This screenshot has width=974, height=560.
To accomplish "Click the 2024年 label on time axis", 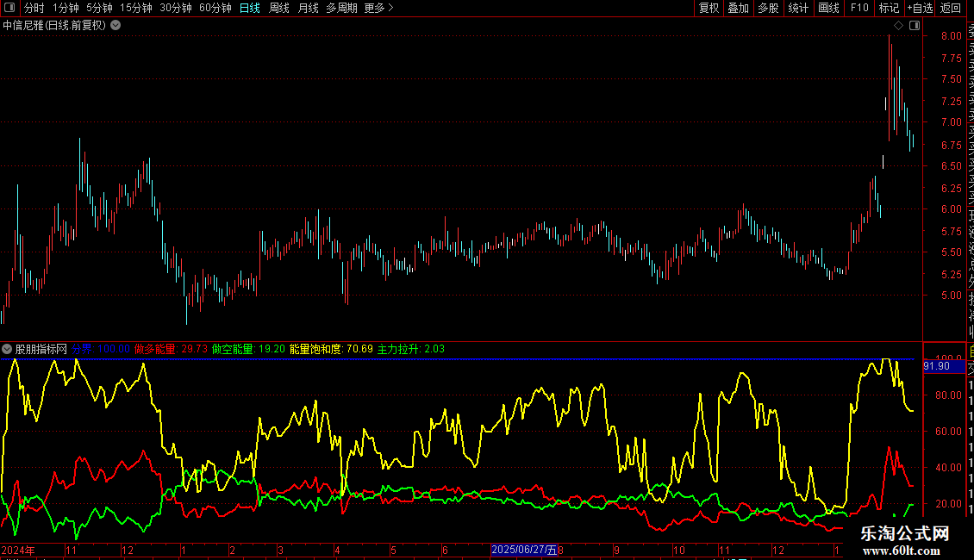I will (x=18, y=550).
